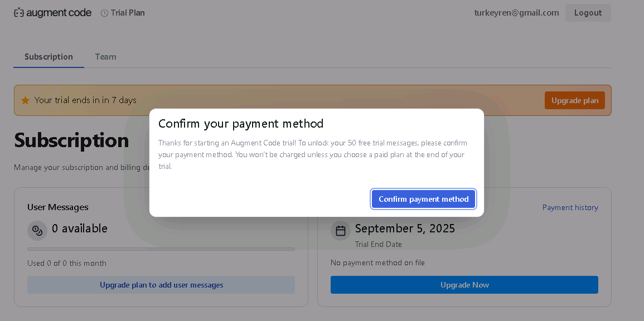644x321 pixels.
Task: Select the Subscription tab
Action: [49, 57]
